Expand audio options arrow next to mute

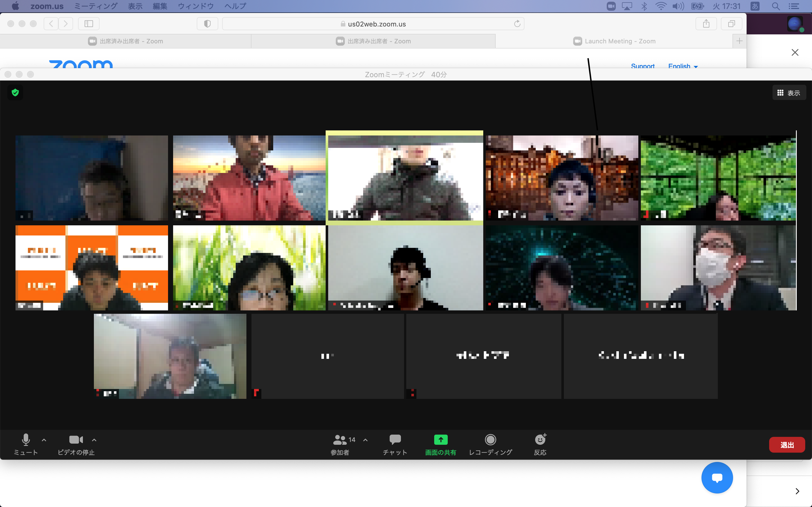click(44, 440)
